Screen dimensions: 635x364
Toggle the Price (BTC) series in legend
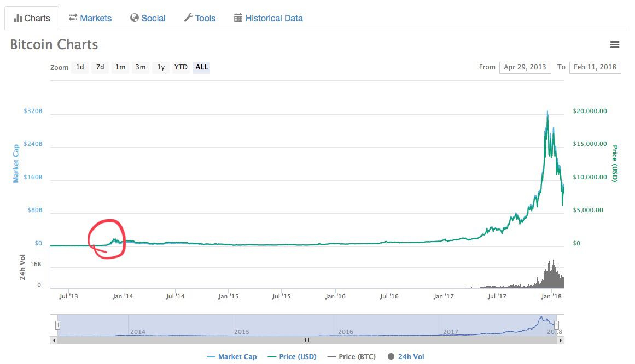tap(351, 357)
